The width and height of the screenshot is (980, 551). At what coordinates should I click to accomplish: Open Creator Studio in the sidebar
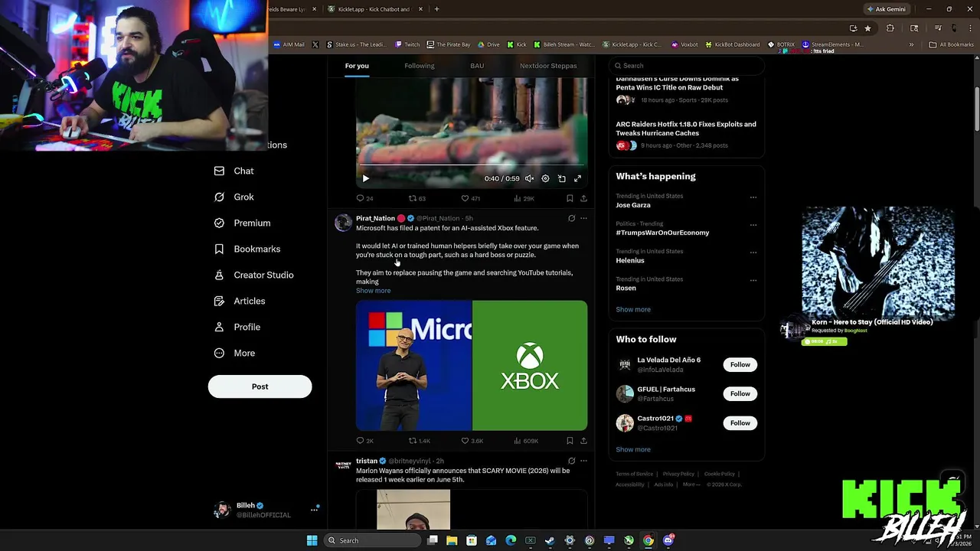tap(254, 275)
